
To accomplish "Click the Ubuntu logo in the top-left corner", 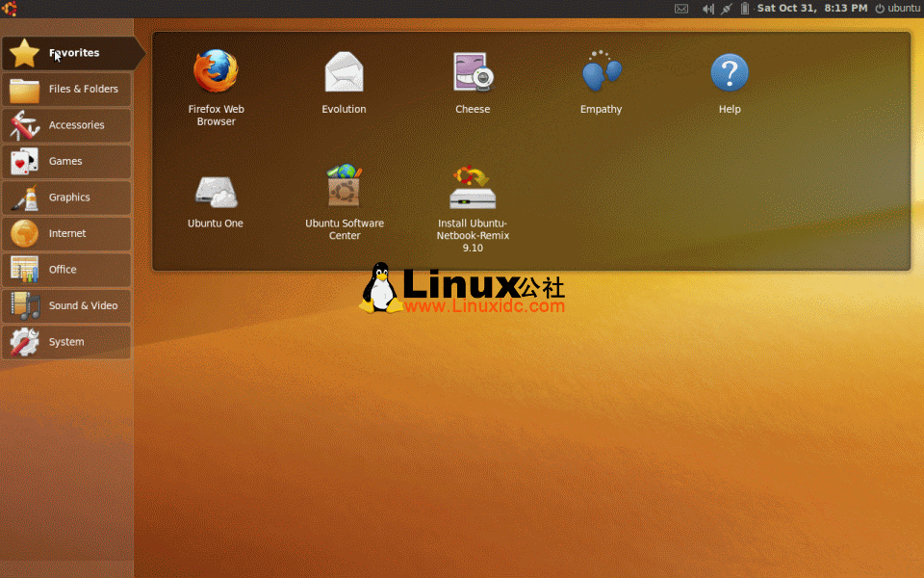I will (11, 9).
